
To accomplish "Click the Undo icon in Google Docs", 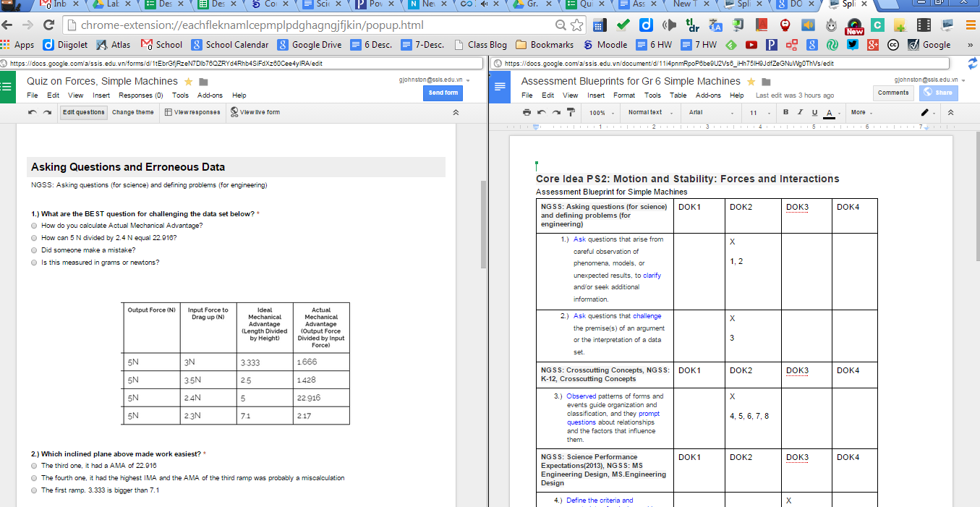I will coord(541,112).
